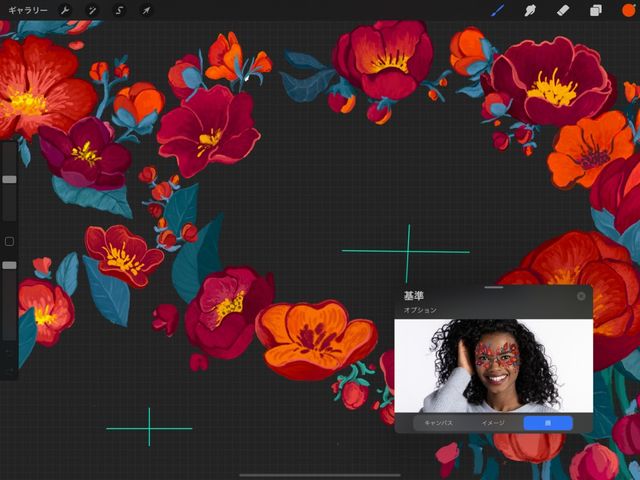640x480 pixels.
Task: Click the 基準 panel title
Action: [x=413, y=296]
